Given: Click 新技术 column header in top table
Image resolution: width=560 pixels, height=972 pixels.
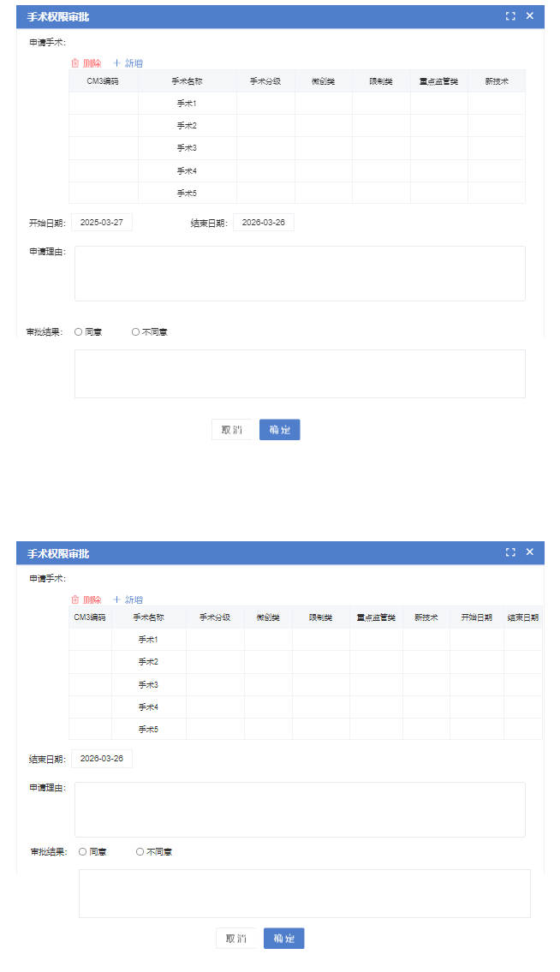Looking at the screenshot, I should point(496,81).
